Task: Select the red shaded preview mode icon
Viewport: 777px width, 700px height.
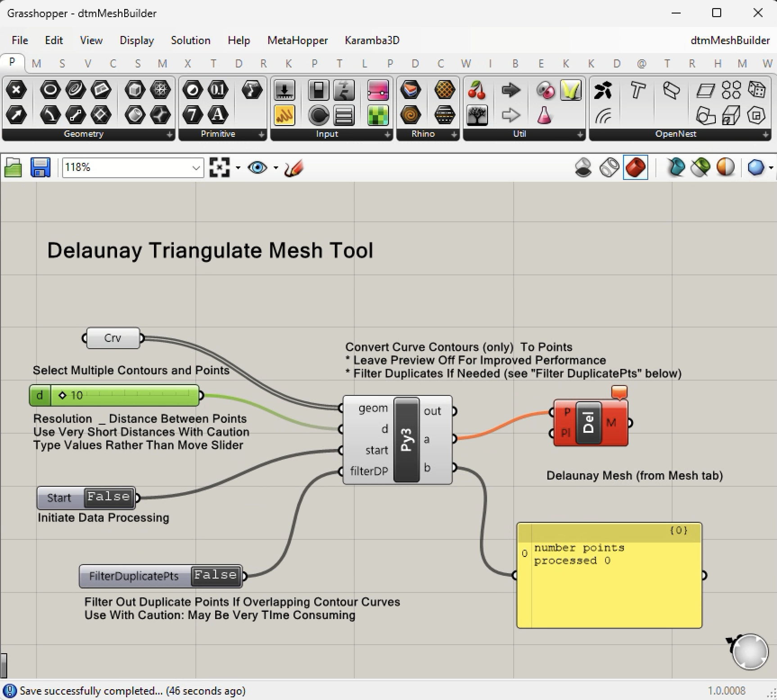Action: point(635,168)
